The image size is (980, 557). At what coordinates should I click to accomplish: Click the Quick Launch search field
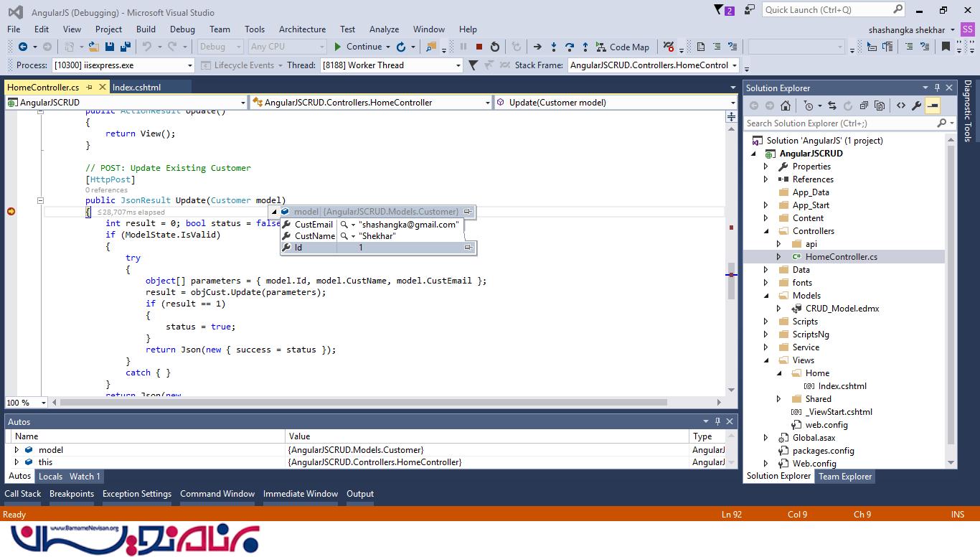point(826,9)
